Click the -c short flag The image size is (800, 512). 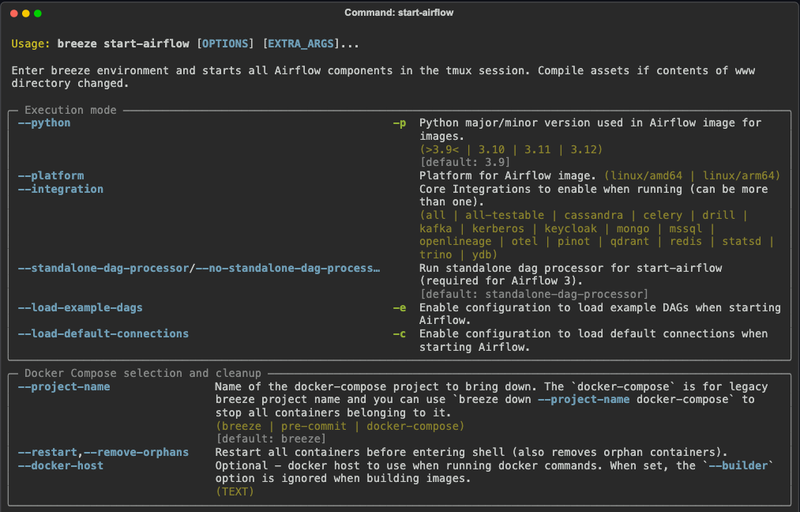tap(399, 334)
